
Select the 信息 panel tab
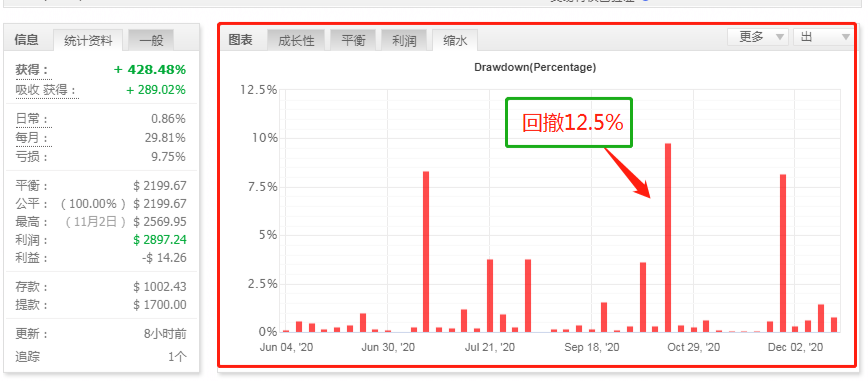(x=26, y=40)
